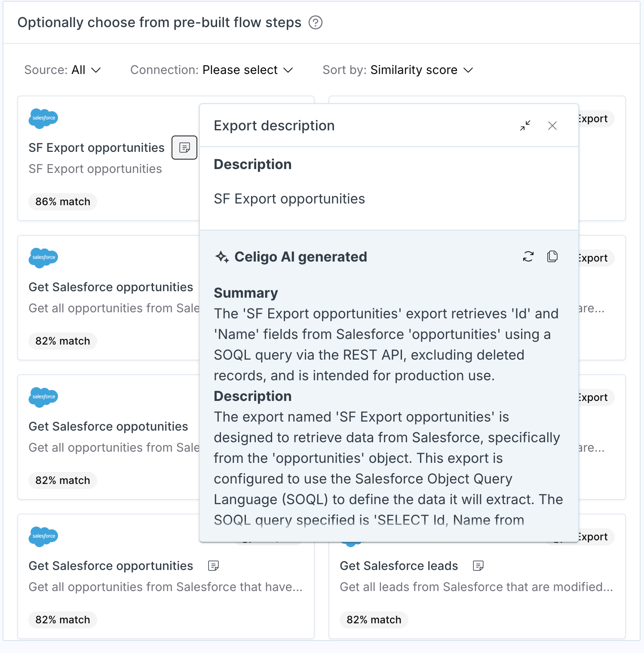The width and height of the screenshot is (644, 653).
Task: Open description icon beside Get Salesforce leads
Action: 478,566
